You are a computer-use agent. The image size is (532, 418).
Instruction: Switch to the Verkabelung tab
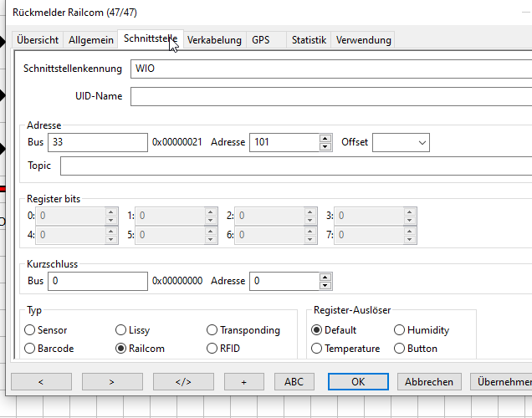[214, 40]
